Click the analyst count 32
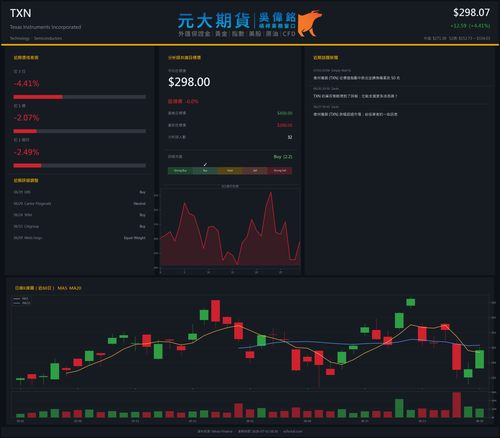Screen dimensions: 500x438 (x=290, y=137)
